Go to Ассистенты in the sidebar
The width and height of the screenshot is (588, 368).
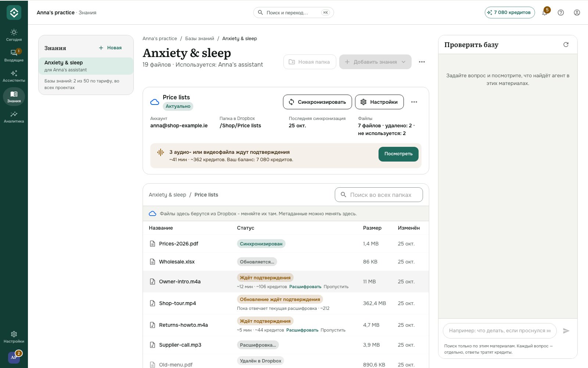(x=14, y=76)
